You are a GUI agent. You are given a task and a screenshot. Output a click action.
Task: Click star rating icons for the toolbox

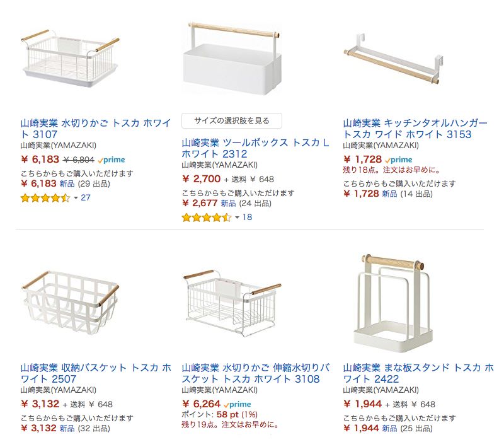click(206, 218)
